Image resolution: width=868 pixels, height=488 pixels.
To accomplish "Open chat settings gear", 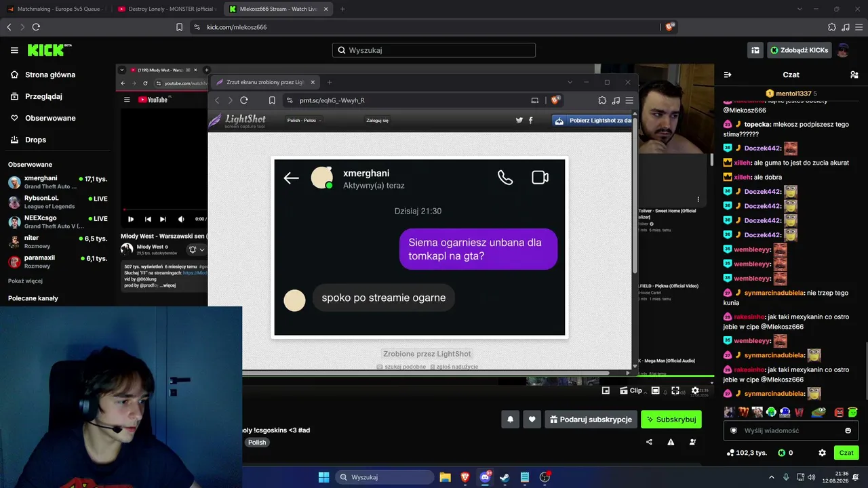I will pos(822,453).
